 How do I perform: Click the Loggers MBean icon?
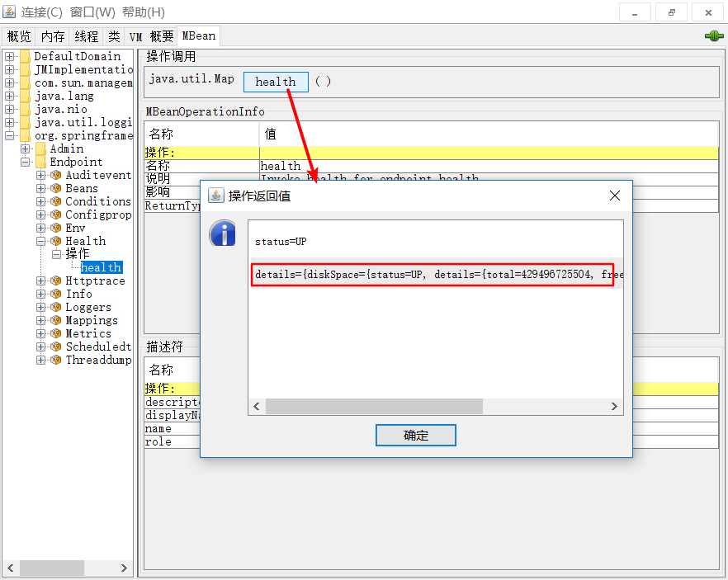pos(56,307)
